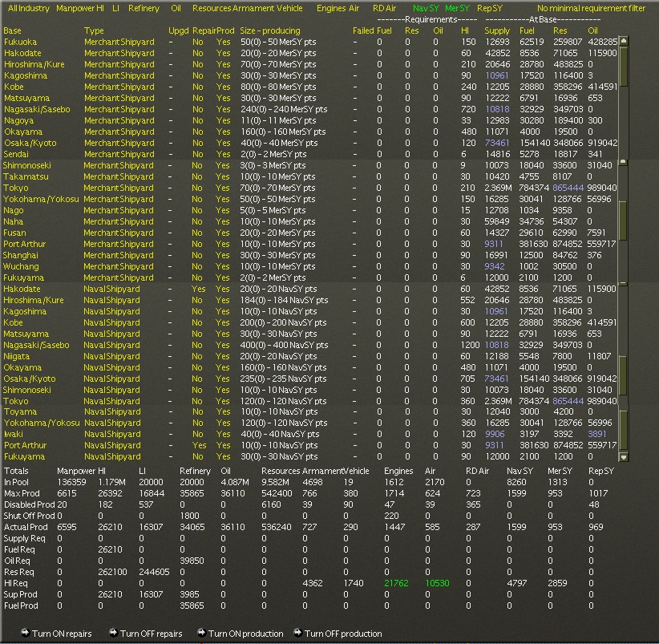Click Naval Shipyard type for Kobe row

(111, 323)
